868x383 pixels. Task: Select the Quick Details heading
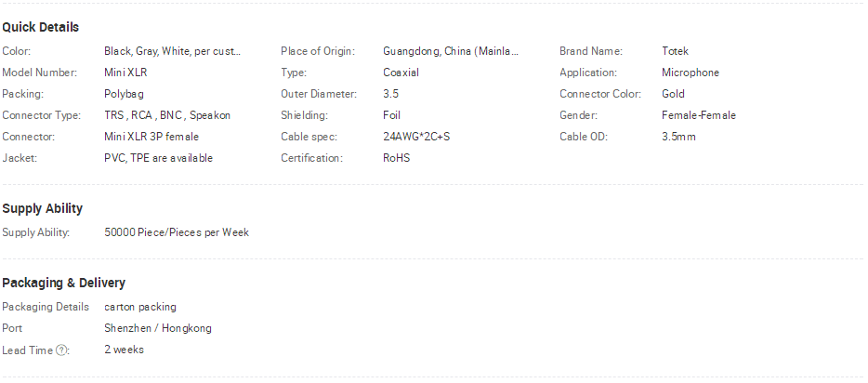(40, 27)
